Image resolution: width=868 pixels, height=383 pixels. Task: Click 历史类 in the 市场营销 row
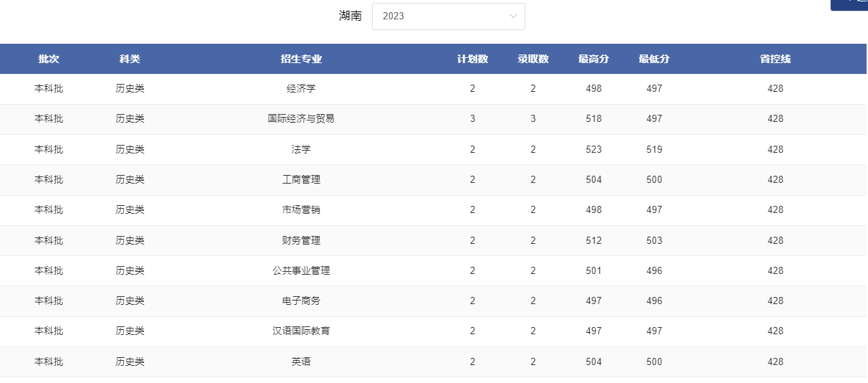coord(130,209)
